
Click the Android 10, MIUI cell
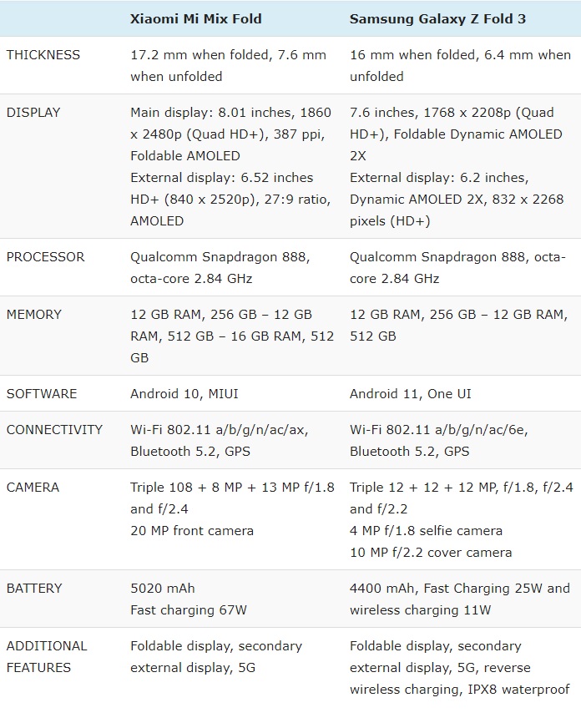(184, 394)
